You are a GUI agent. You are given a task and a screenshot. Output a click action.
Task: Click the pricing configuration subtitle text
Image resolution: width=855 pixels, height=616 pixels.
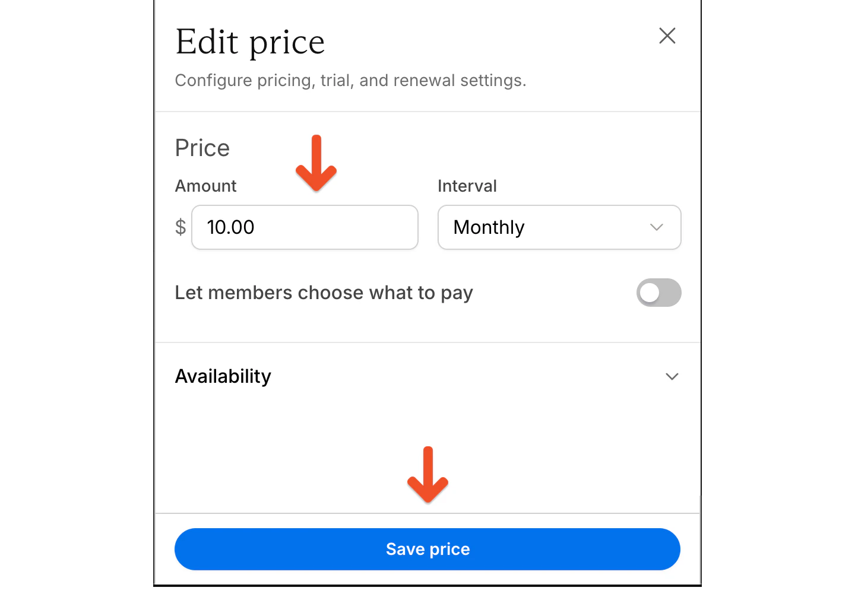[350, 80]
